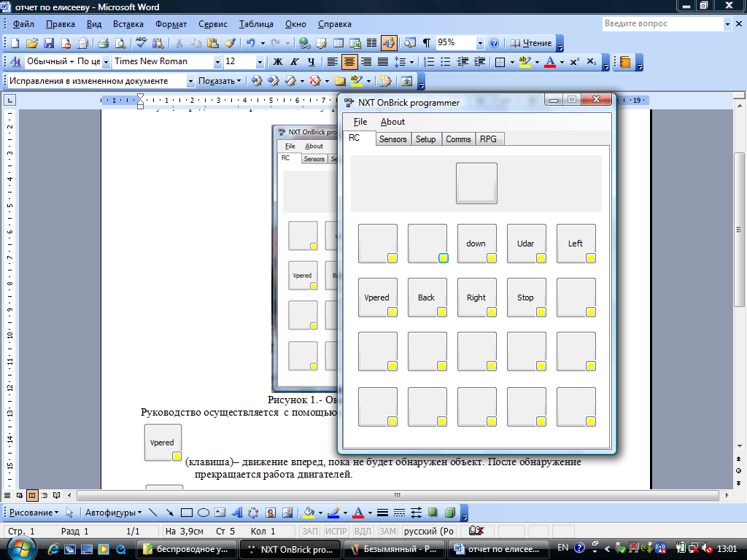
Task: Open the Формат menu
Action: 171,24
